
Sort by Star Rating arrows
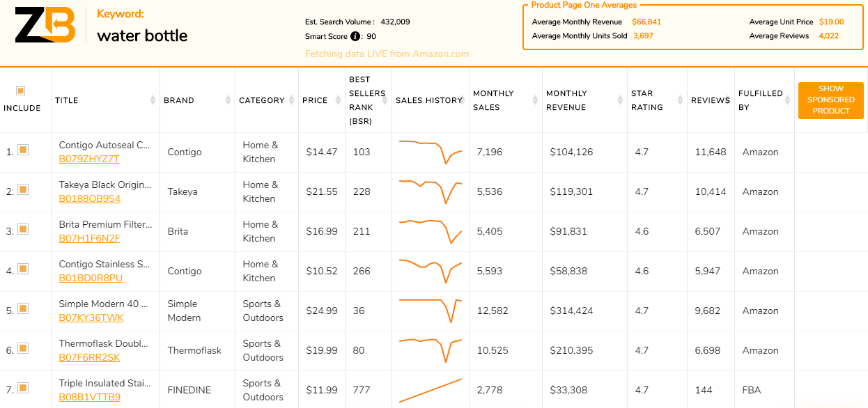[x=680, y=100]
